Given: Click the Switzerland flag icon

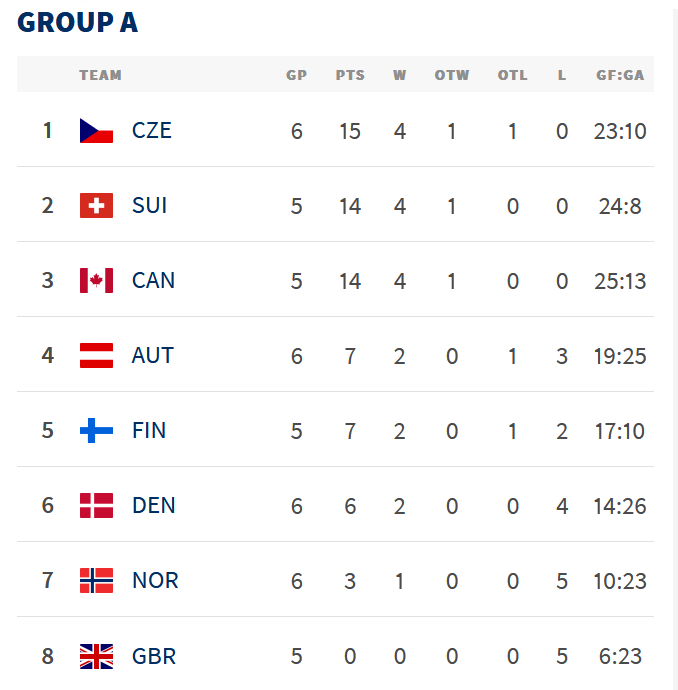Looking at the screenshot, I should [x=96, y=205].
